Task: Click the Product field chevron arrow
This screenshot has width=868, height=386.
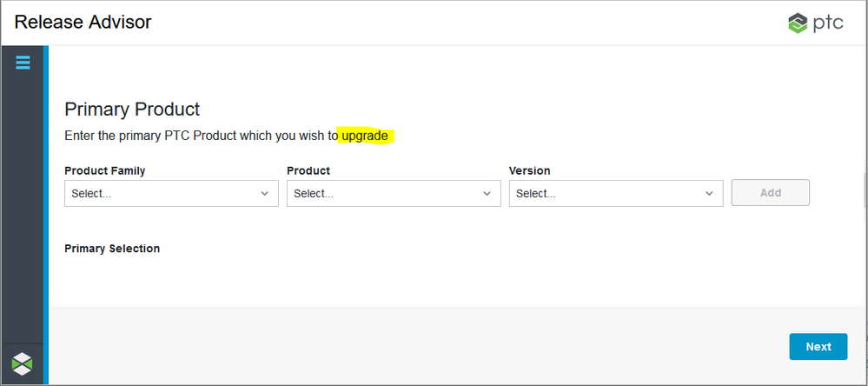Action: click(487, 194)
